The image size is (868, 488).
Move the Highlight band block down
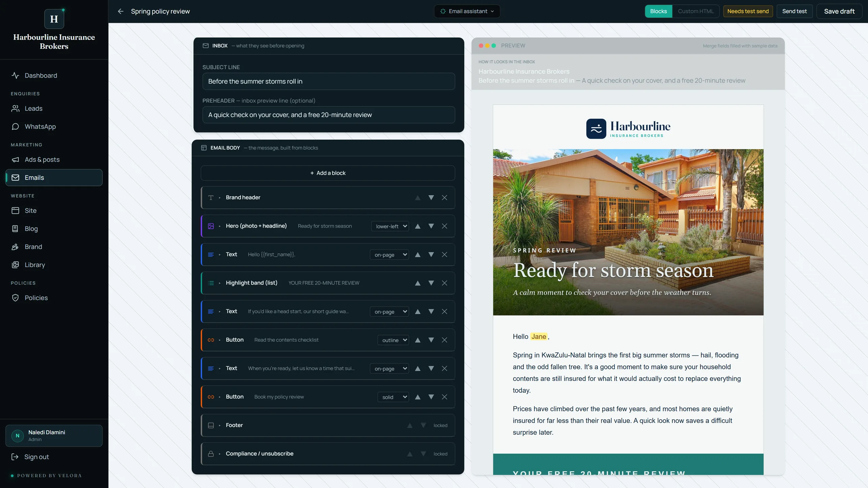point(431,283)
